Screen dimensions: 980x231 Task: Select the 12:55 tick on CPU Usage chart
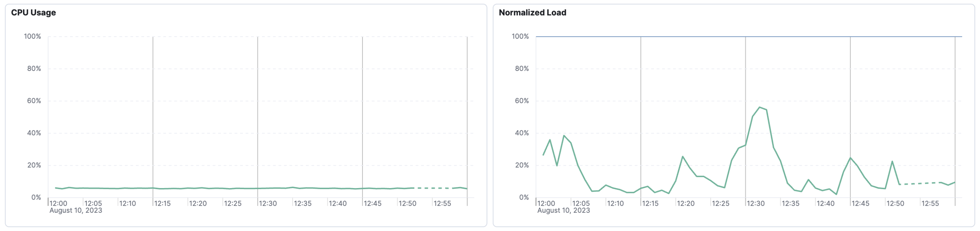(x=442, y=204)
